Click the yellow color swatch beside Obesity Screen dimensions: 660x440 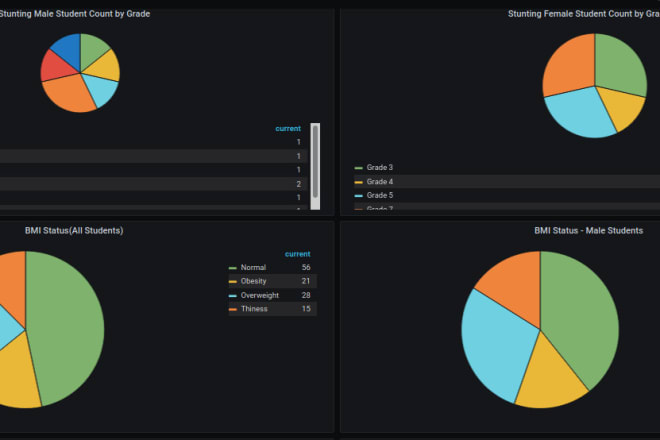[x=233, y=282]
